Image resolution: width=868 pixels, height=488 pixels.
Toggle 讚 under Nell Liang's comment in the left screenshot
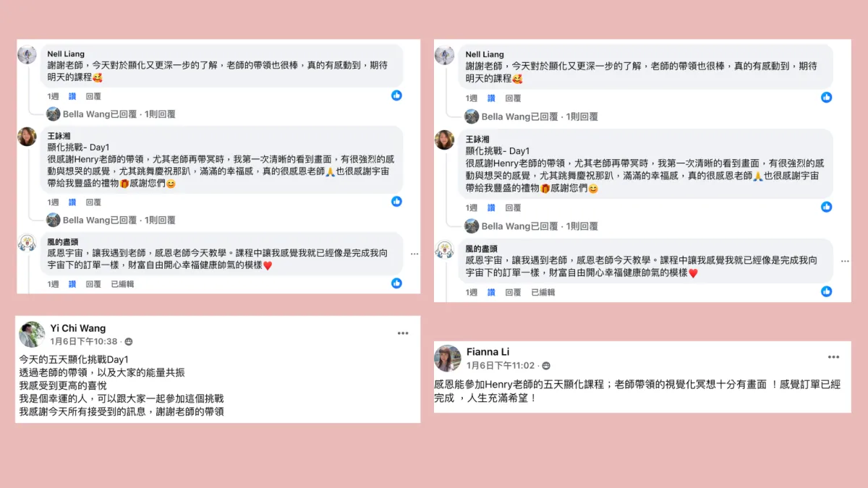tap(72, 96)
